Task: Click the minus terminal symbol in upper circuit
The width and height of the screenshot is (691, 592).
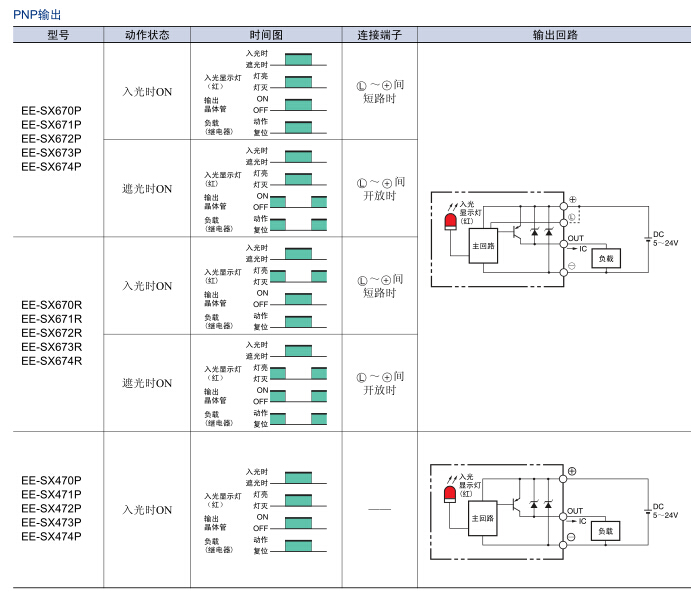Action: (x=572, y=265)
